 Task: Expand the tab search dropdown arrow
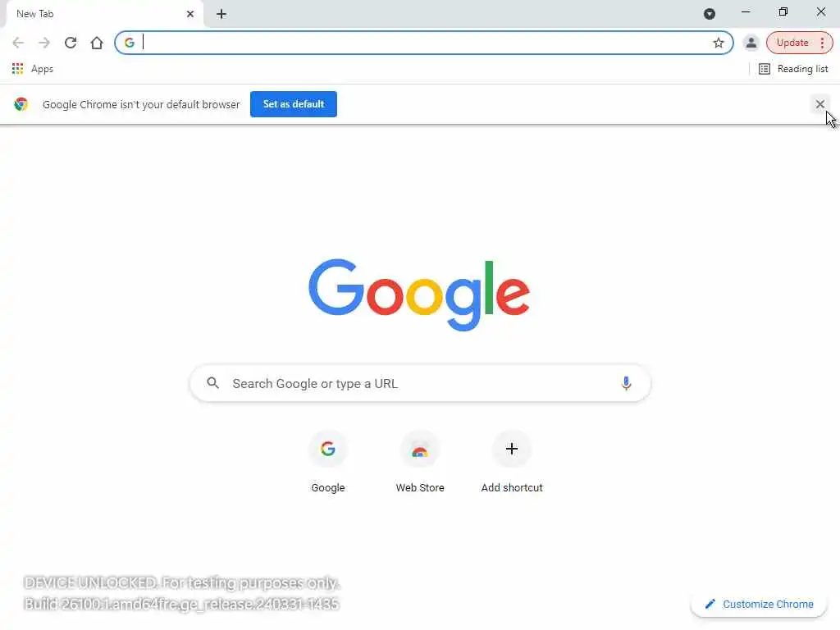coord(710,14)
